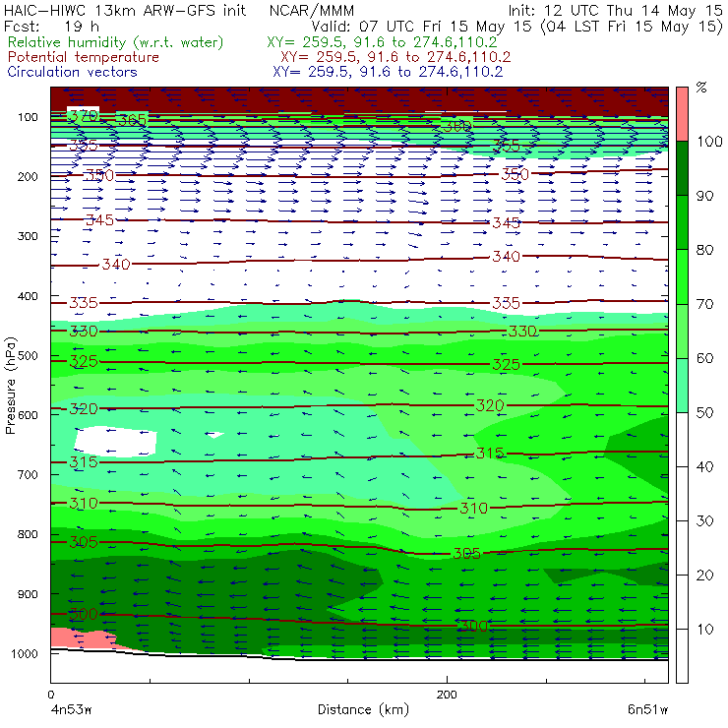Image resolution: width=728 pixels, height=728 pixels.
Task: Click the left-side '345' contour label
Action: click(x=99, y=219)
